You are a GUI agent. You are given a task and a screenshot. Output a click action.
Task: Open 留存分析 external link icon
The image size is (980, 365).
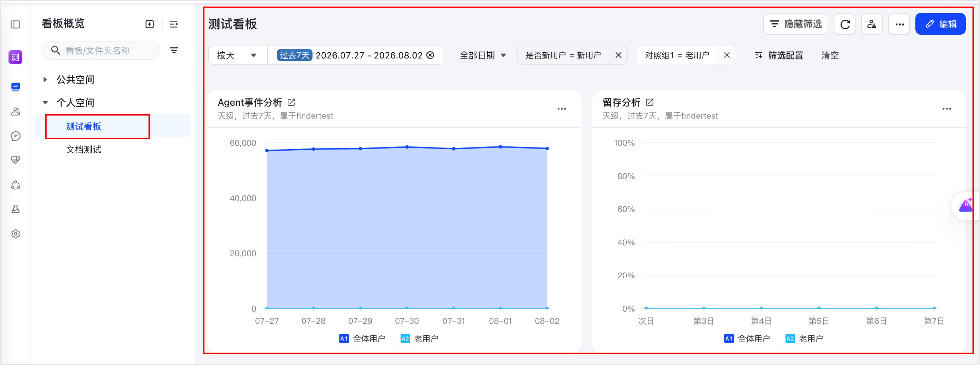(650, 102)
